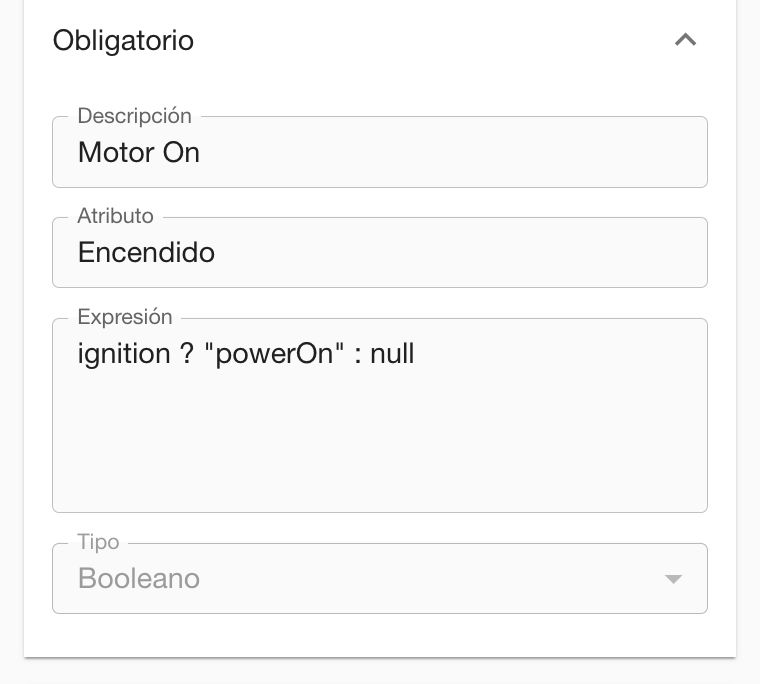The width and height of the screenshot is (760, 684).
Task: Click the null keyword in expression
Action: pyautogui.click(x=392, y=354)
